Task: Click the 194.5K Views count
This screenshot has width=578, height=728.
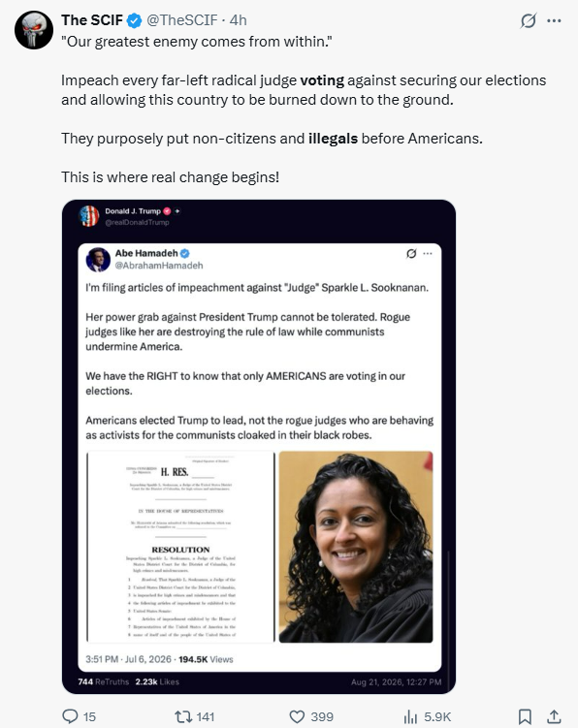Action: 206,659
